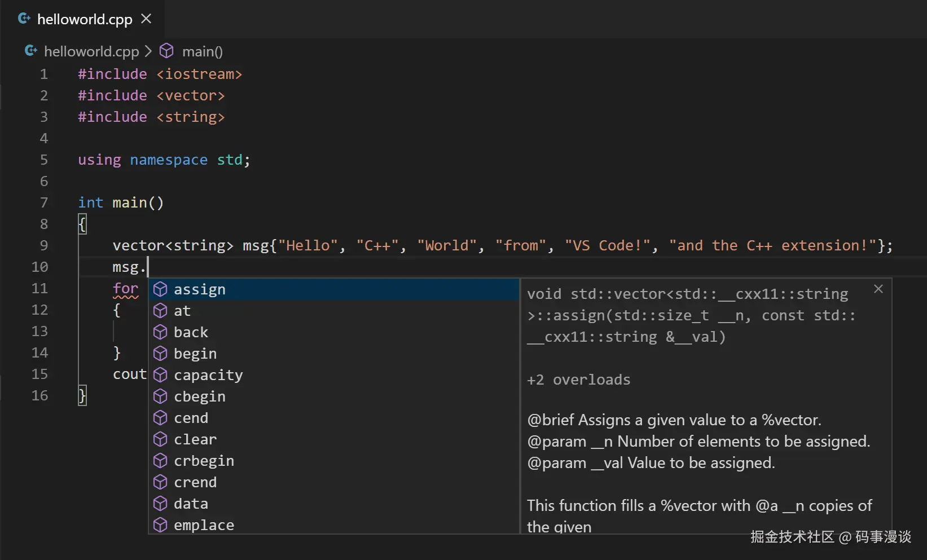
Task: Expand the chevron after helloworld.cpp in breadcrumbs
Action: pos(148,51)
